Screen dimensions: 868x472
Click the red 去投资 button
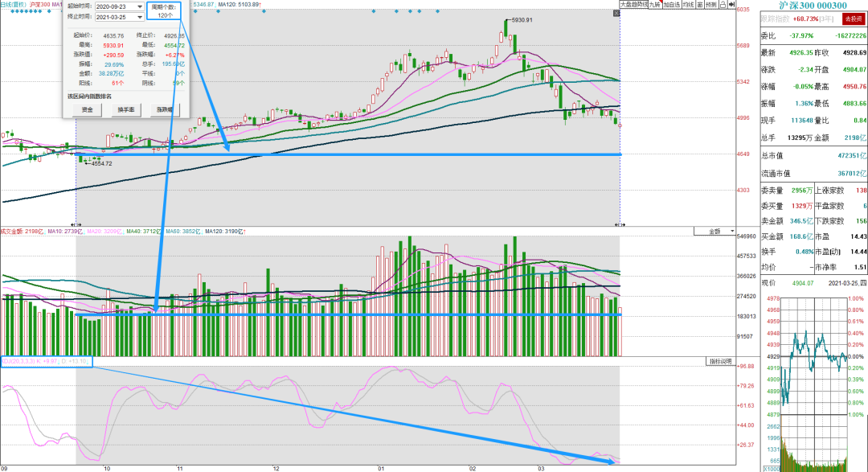coord(853,18)
